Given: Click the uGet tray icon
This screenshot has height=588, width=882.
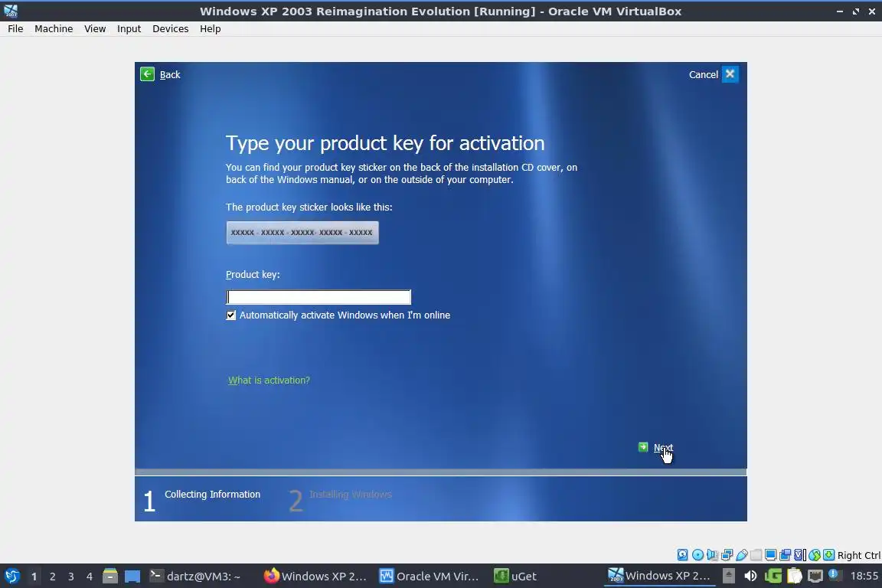Looking at the screenshot, I should click(x=773, y=576).
